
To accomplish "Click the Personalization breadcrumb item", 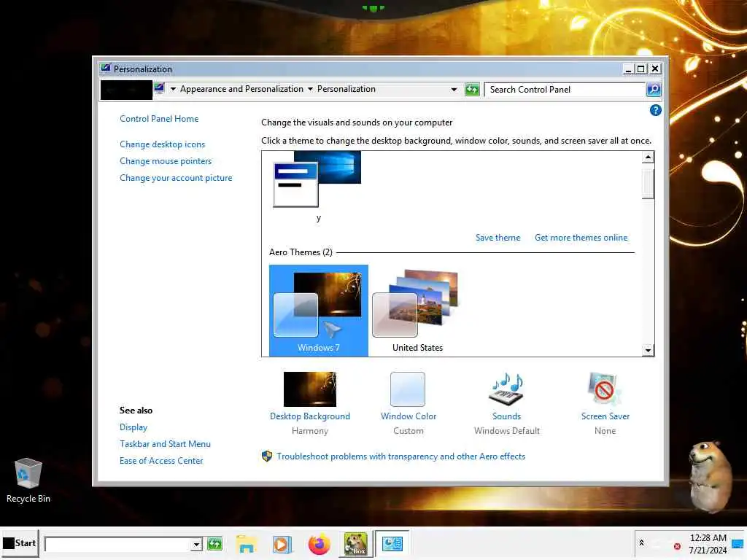I will [347, 89].
